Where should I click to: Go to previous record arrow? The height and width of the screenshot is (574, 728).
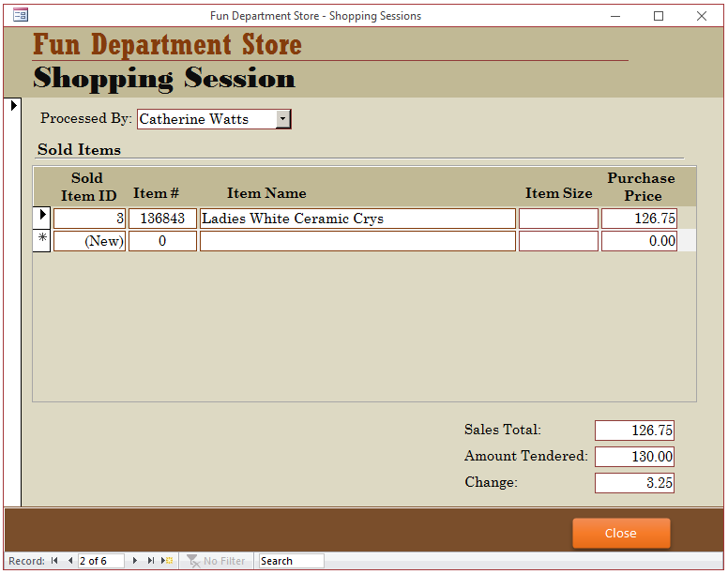pyautogui.click(x=70, y=561)
